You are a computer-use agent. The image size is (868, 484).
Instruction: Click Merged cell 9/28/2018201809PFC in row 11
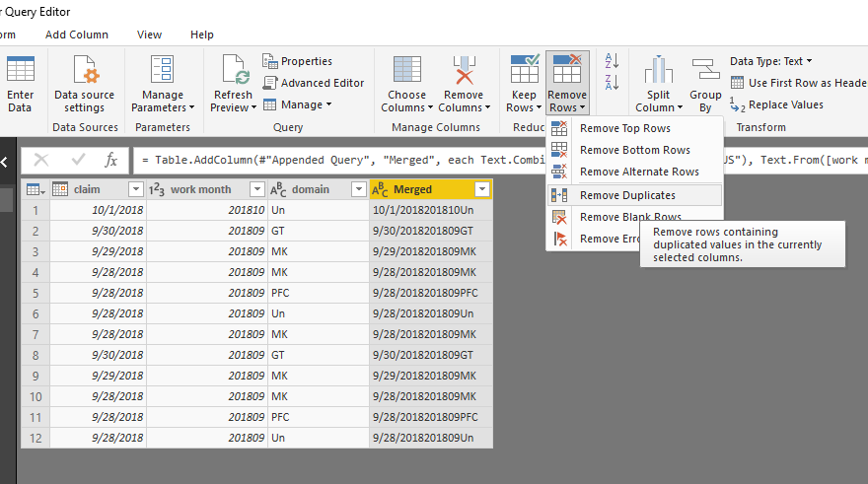click(431, 417)
